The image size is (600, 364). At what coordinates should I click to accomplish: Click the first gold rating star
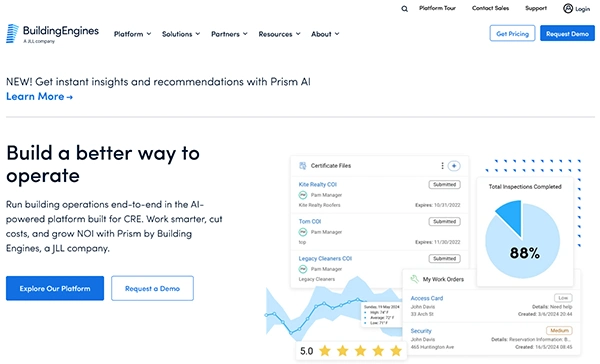click(325, 351)
